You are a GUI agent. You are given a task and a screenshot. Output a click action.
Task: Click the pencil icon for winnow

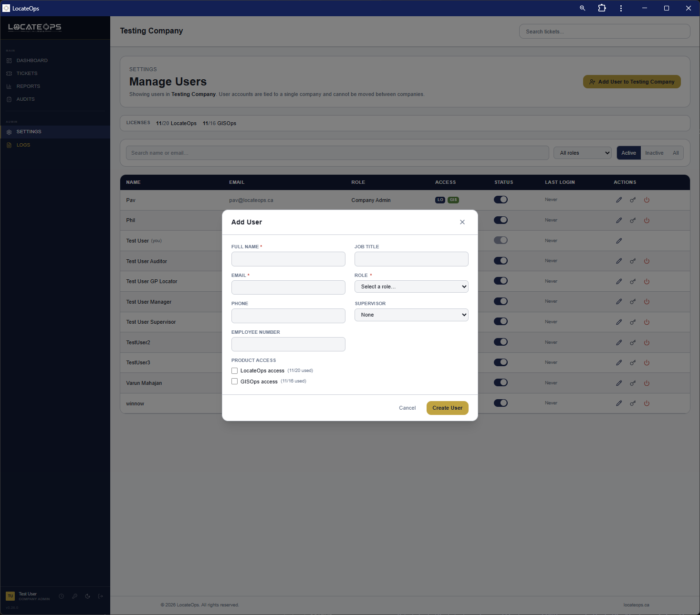pyautogui.click(x=619, y=403)
